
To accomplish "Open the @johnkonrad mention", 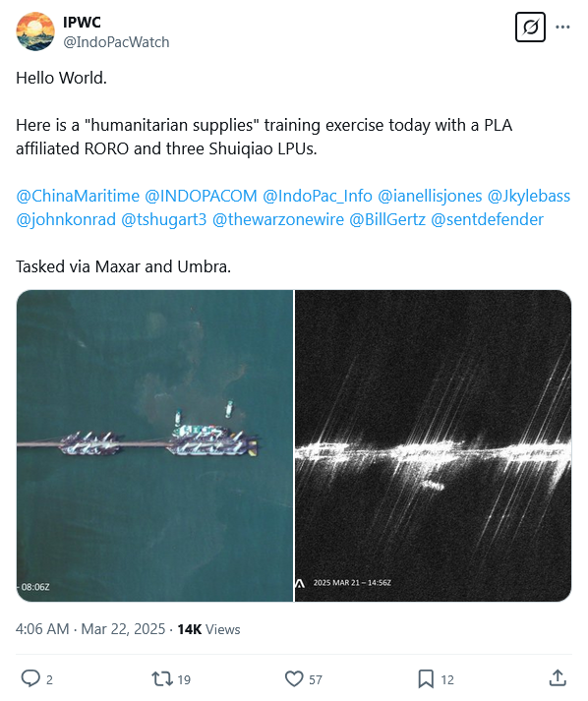I will (66, 219).
